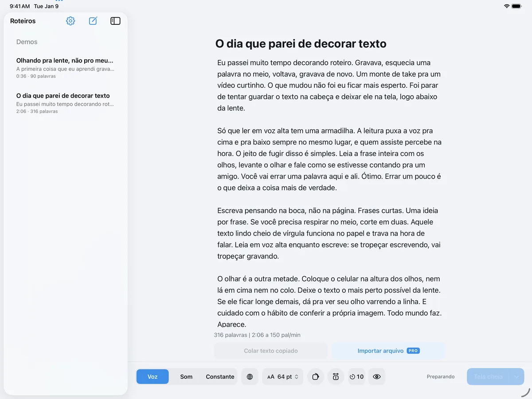
Task: Tap the text alignment frame icon
Action: coord(336,377)
